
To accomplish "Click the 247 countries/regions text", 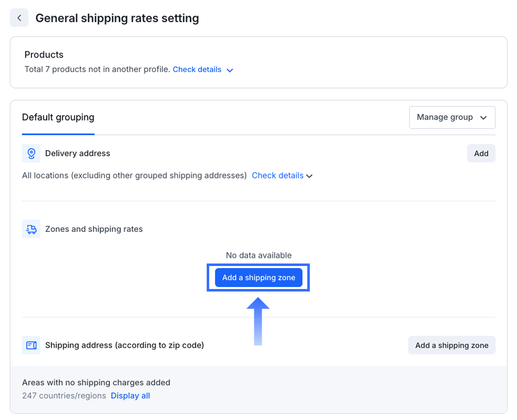I will pyautogui.click(x=64, y=396).
